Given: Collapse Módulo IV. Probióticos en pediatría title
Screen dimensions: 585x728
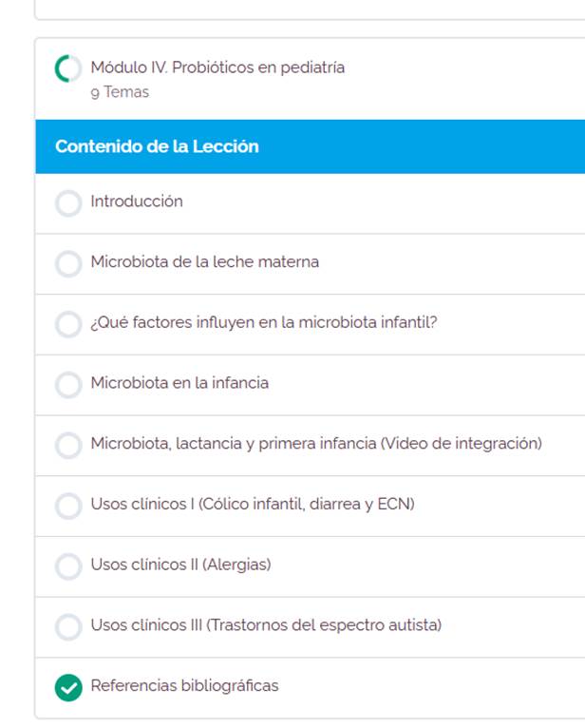Looking at the screenshot, I should [217, 67].
